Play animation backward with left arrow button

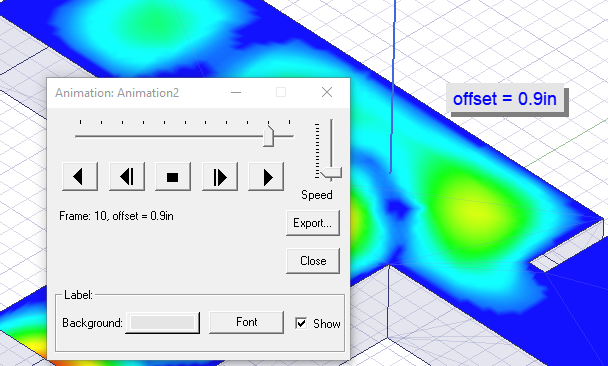pos(80,177)
